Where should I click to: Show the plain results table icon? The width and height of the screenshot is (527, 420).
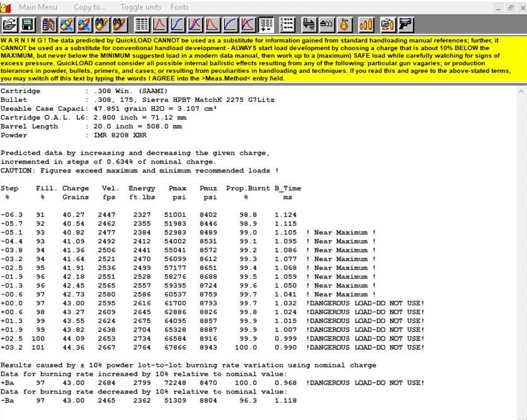point(141,25)
